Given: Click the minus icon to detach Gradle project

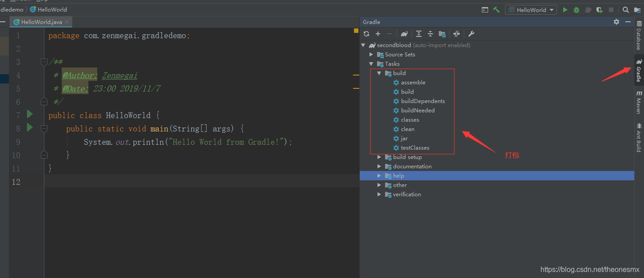Looking at the screenshot, I should [390, 34].
